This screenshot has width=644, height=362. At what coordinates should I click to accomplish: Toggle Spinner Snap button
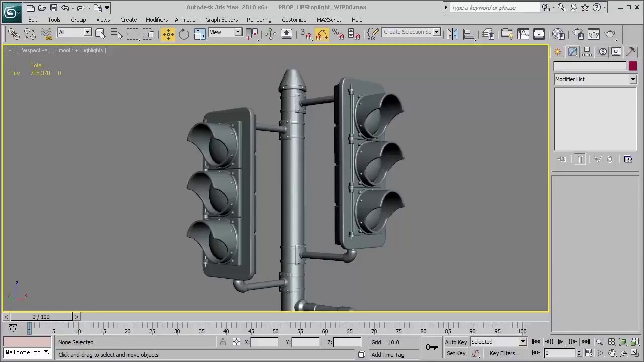354,34
